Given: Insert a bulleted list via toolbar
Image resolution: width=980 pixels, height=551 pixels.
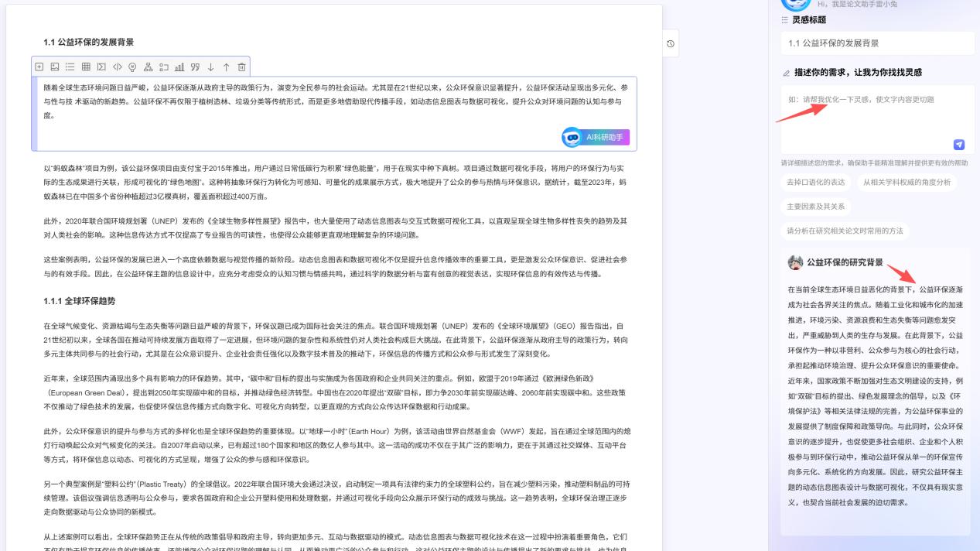Looking at the screenshot, I should click(x=70, y=67).
